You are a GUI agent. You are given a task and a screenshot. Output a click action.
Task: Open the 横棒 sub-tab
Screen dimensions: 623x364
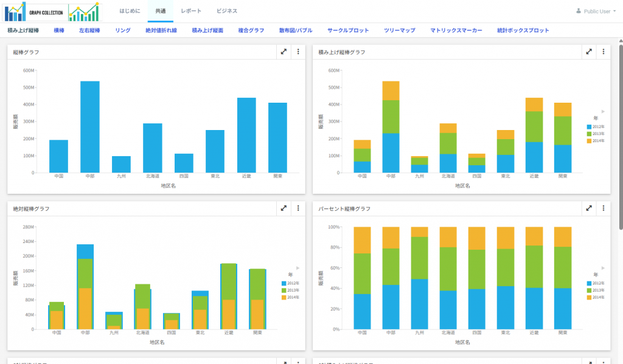(59, 30)
